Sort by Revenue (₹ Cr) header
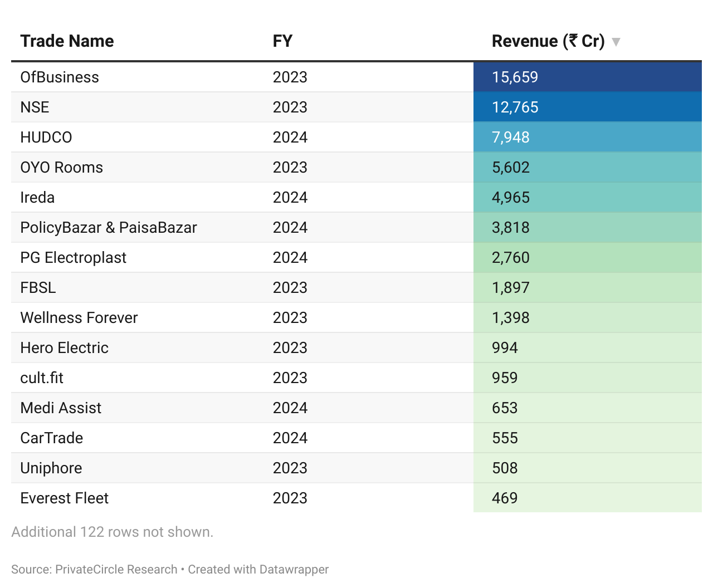 548,41
